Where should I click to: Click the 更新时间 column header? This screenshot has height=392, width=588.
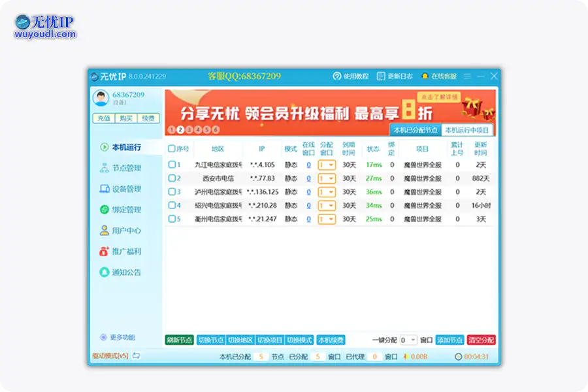480,149
